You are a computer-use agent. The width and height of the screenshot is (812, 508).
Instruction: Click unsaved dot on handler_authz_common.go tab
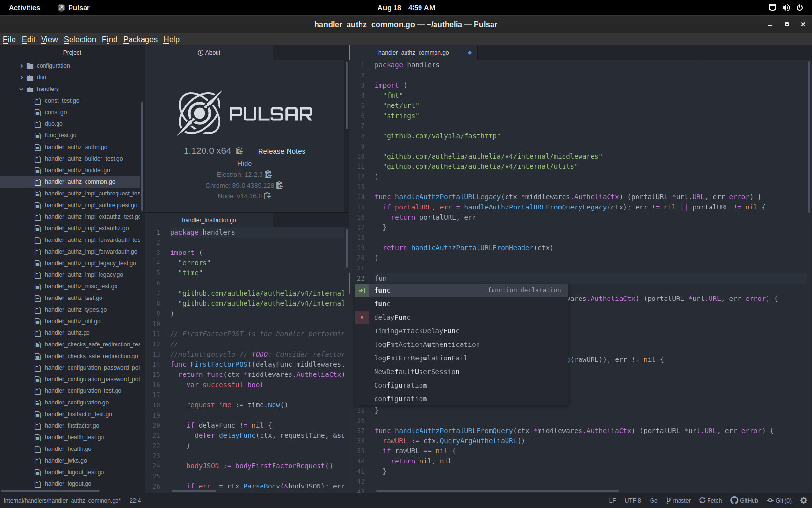coord(470,53)
